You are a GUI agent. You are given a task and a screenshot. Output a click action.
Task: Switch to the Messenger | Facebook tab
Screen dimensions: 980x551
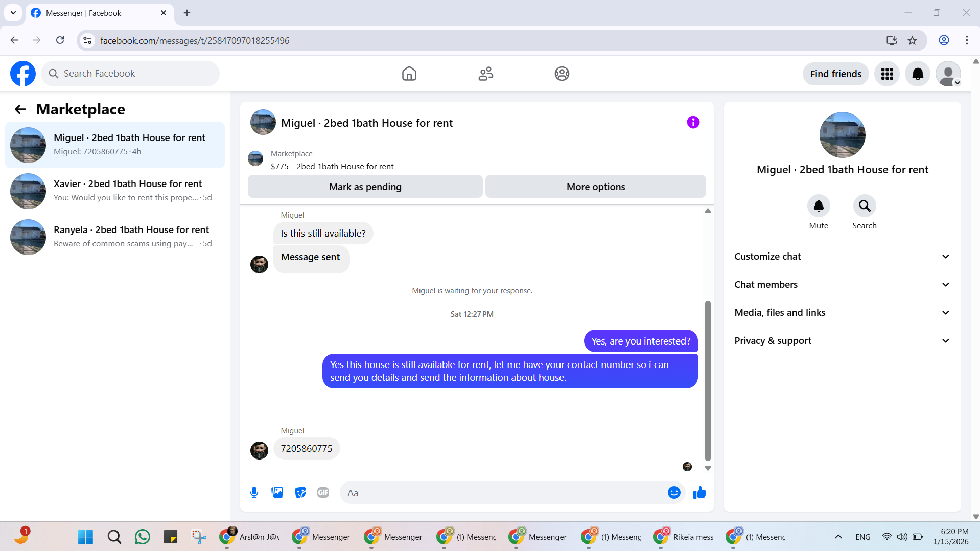tap(99, 13)
